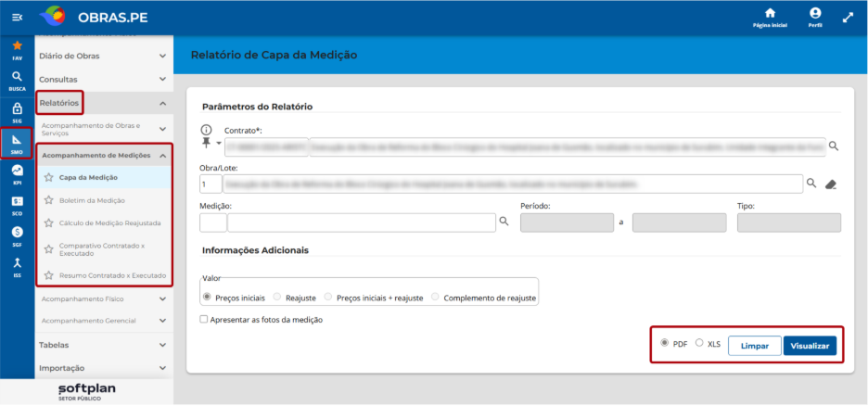Select the SMO module icon
The image size is (868, 406).
pyautogui.click(x=18, y=144)
